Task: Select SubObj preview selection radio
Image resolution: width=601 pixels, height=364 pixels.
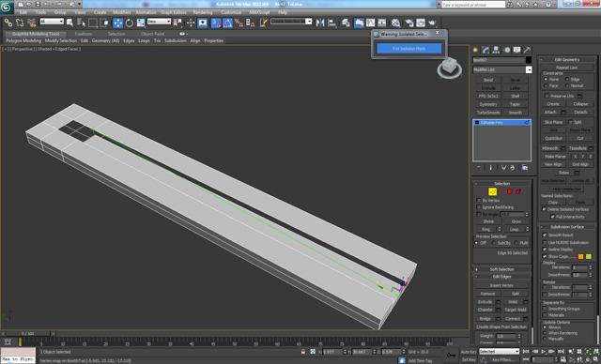Action: tap(493, 243)
